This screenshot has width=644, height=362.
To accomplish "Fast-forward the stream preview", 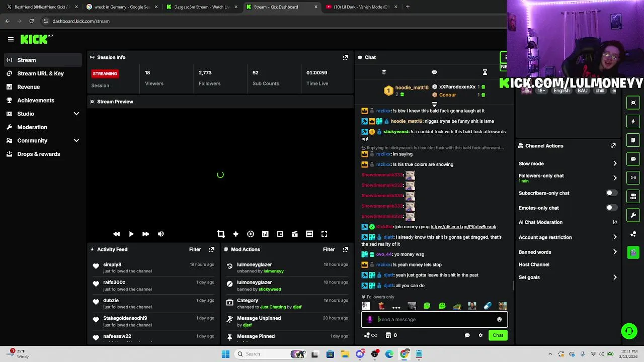I will (x=145, y=234).
